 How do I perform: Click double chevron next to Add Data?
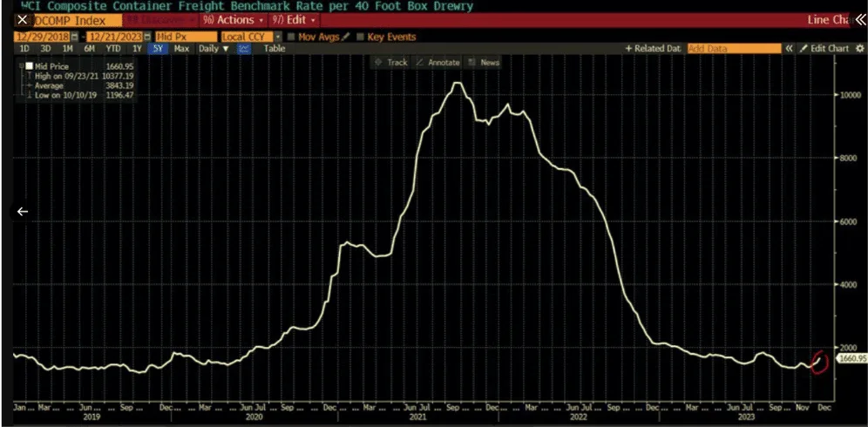click(x=789, y=49)
